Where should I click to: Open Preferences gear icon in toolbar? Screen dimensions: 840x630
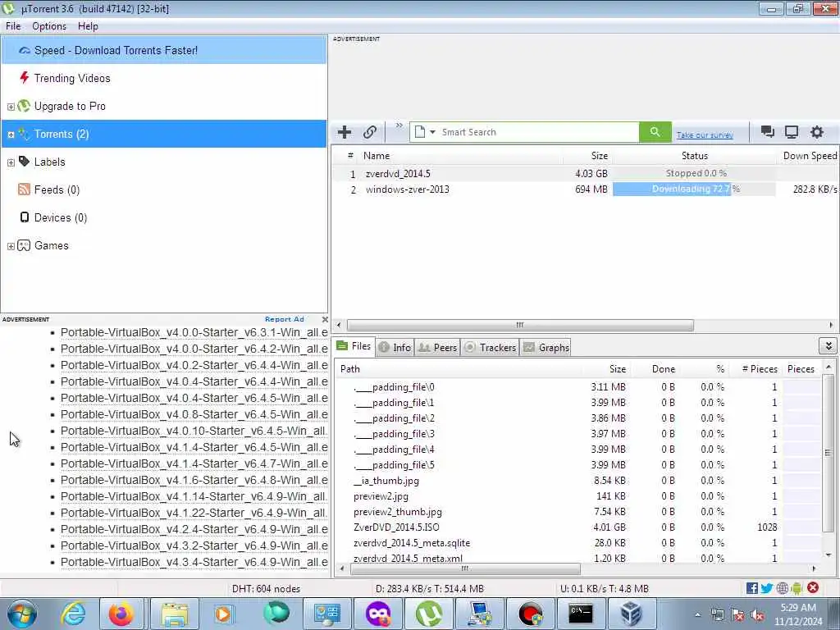pos(816,132)
